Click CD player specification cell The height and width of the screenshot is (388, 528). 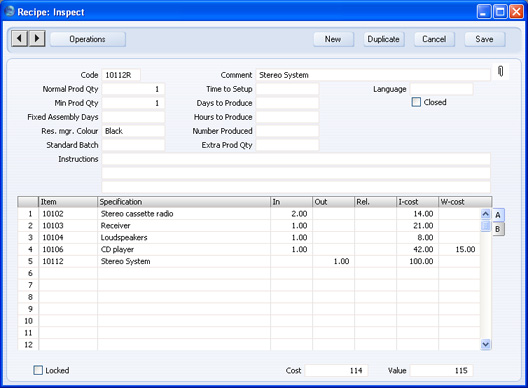coord(184,250)
